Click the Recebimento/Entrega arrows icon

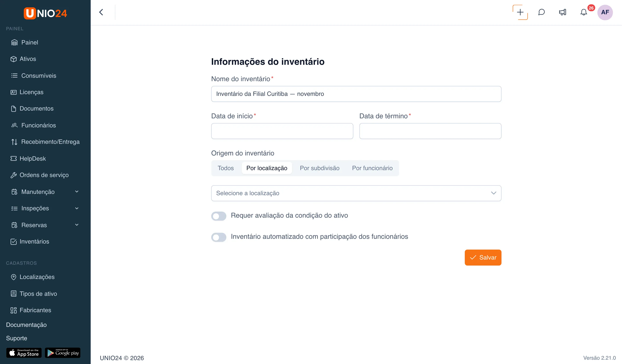coord(14,142)
